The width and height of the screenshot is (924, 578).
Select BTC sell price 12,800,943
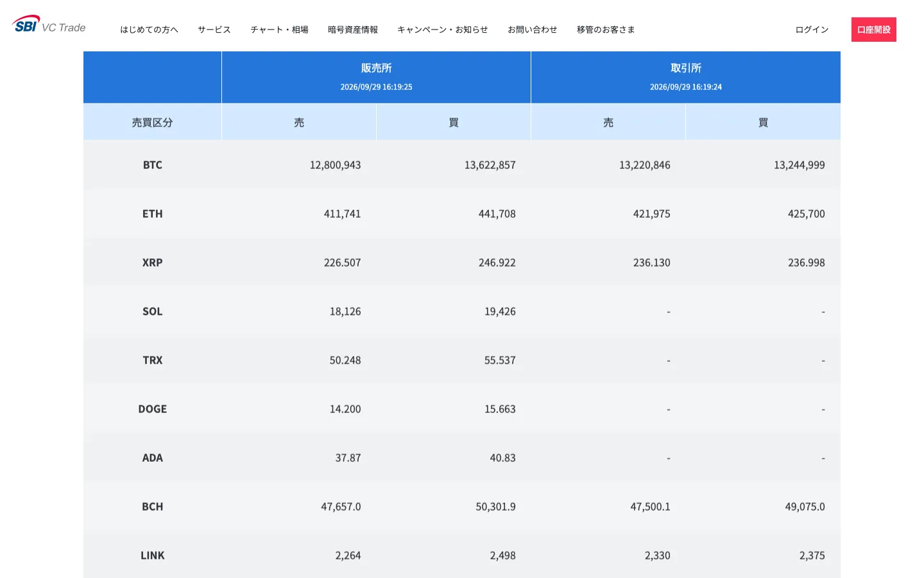click(x=336, y=165)
